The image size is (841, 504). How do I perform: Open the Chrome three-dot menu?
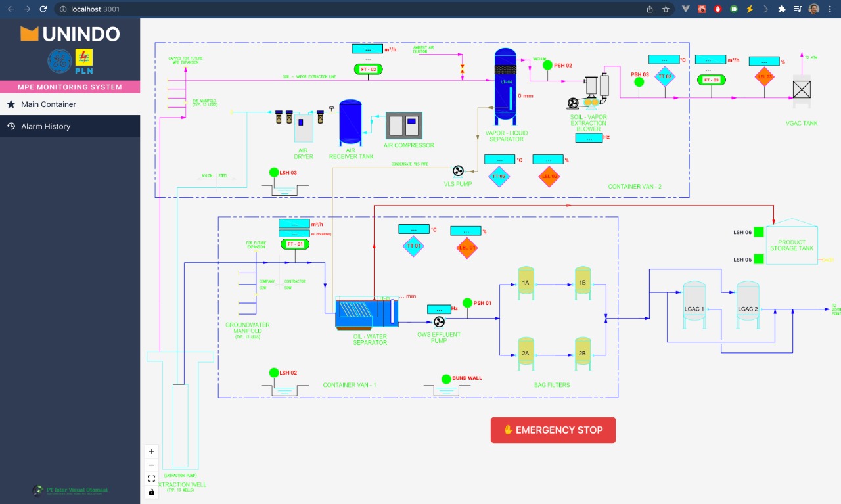pos(830,9)
